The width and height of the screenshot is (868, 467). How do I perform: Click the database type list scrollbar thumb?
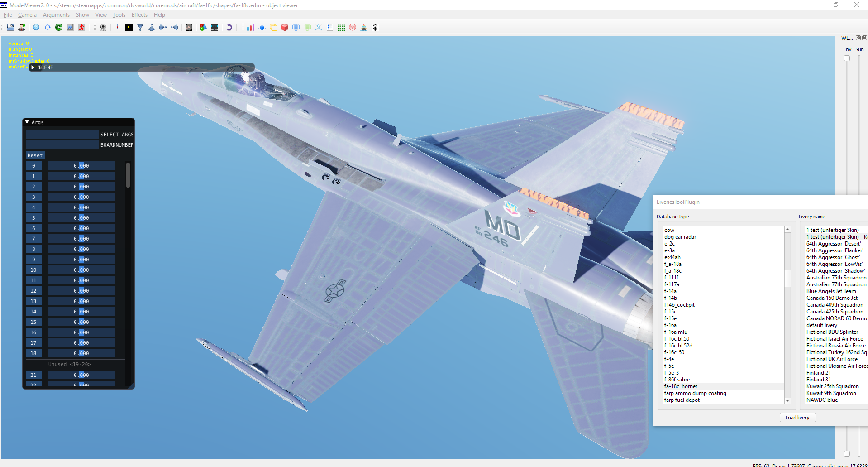tap(787, 279)
